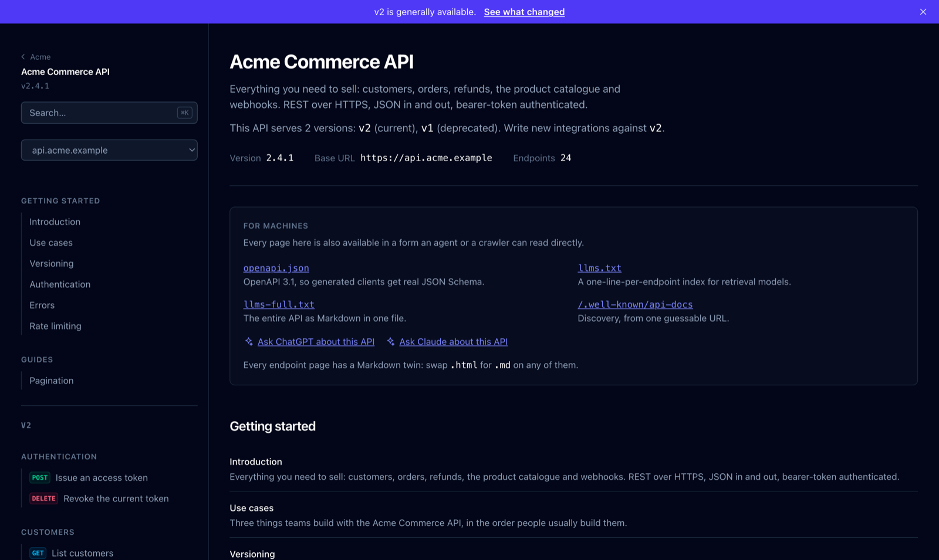Open the llms-full.txt link
Image resolution: width=939 pixels, height=560 pixels.
pyautogui.click(x=279, y=304)
